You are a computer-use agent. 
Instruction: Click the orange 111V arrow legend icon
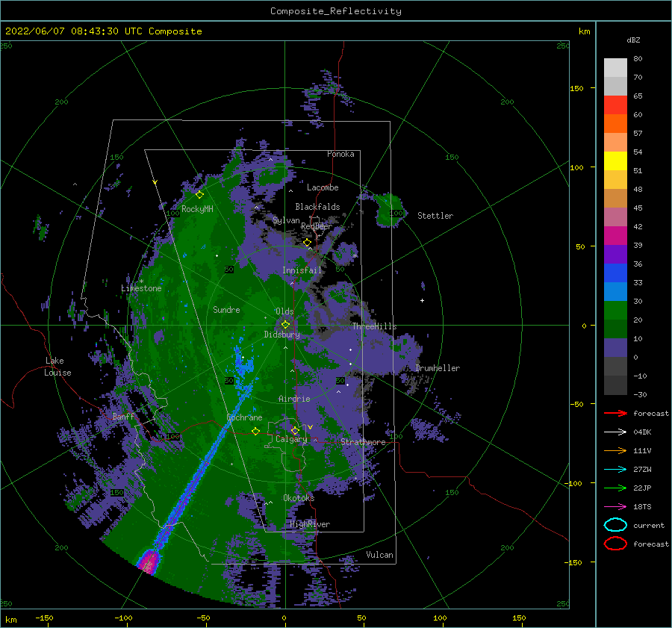615,450
